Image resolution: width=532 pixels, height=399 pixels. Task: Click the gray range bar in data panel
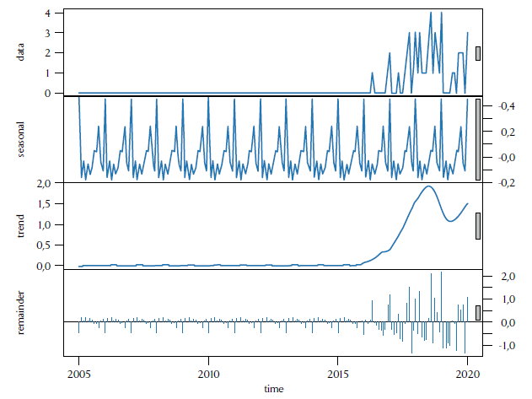(478, 53)
